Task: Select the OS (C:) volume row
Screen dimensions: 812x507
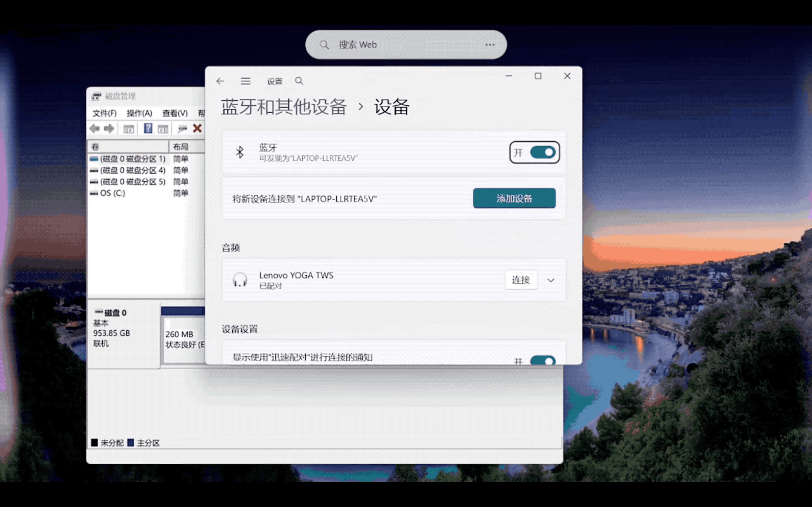Action: tap(112, 193)
